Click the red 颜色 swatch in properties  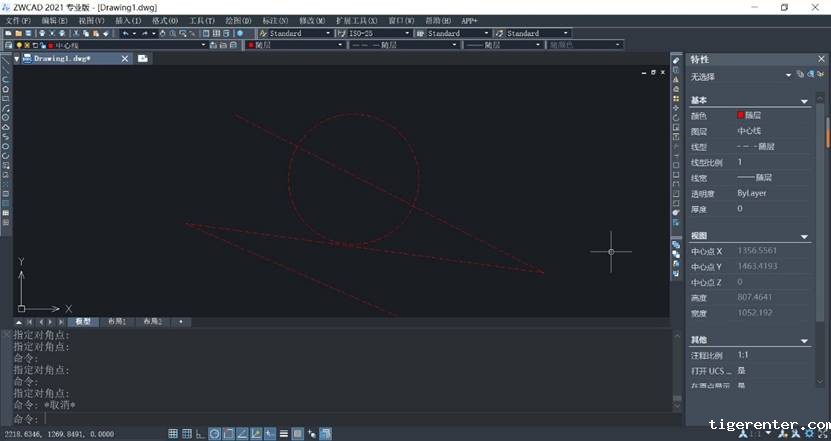(x=741, y=115)
